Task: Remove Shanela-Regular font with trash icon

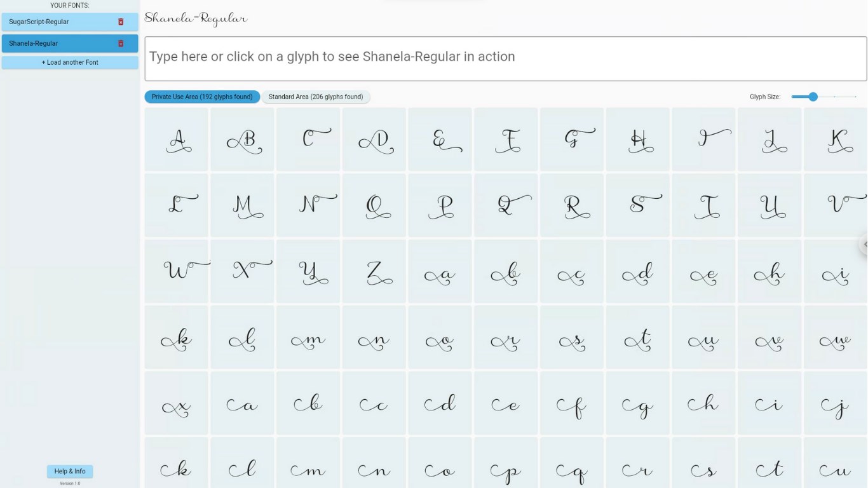Action: (x=121, y=43)
